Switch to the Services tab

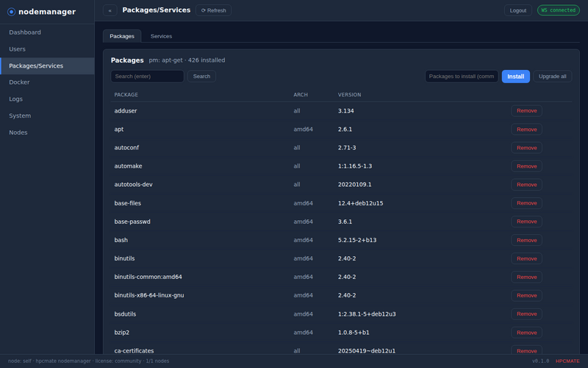[161, 36]
